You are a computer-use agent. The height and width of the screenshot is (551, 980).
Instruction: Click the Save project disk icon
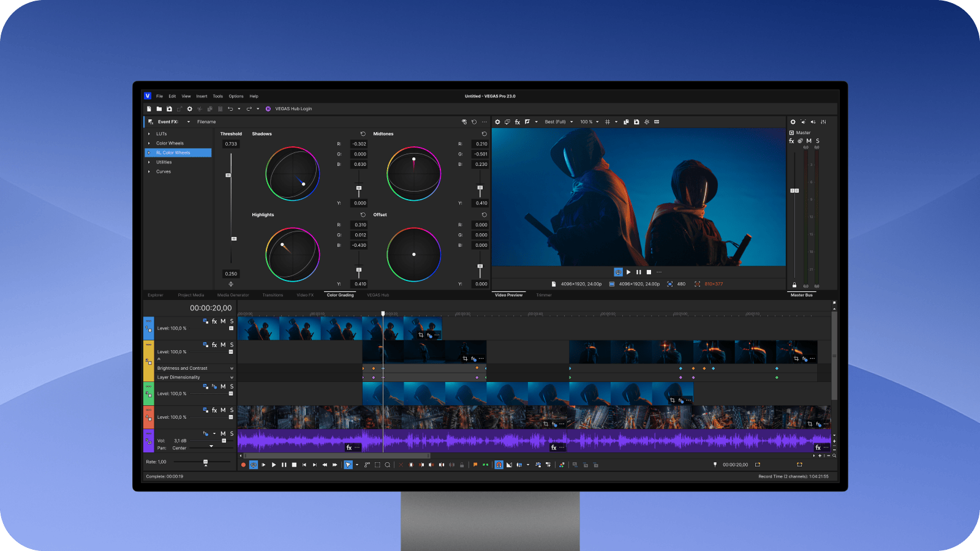(x=169, y=109)
